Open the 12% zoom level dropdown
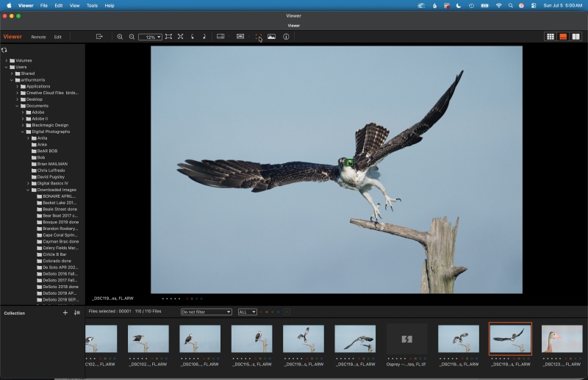Screen dimensions: 588x380 point(151,37)
